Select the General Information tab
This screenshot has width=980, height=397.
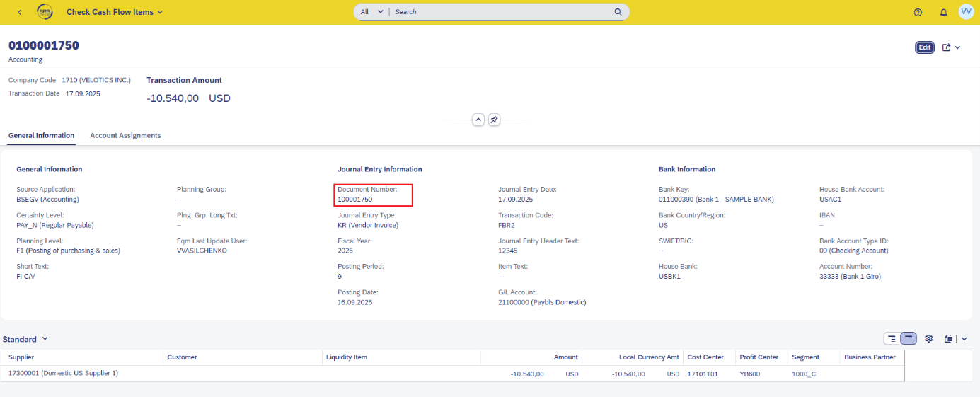tap(41, 135)
